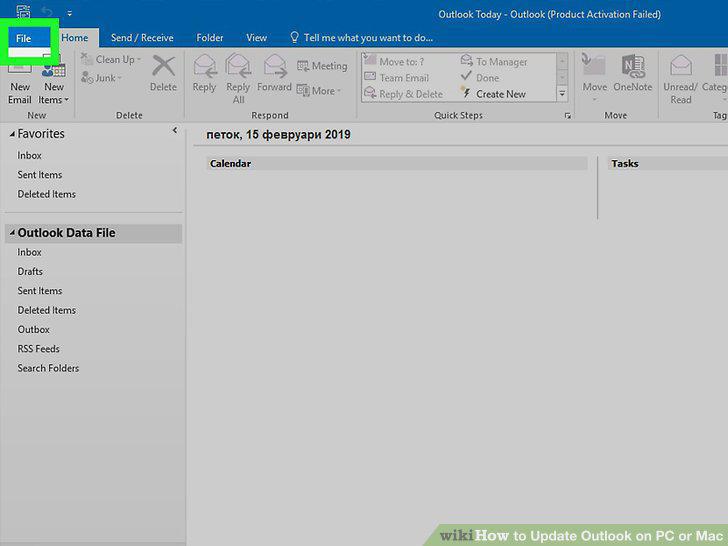Open the Clean Up dropdown
Screen dimensions: 728x546
pyautogui.click(x=110, y=59)
